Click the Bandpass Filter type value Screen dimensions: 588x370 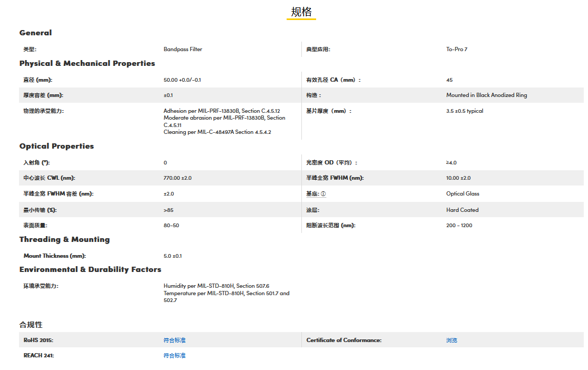[x=183, y=50]
